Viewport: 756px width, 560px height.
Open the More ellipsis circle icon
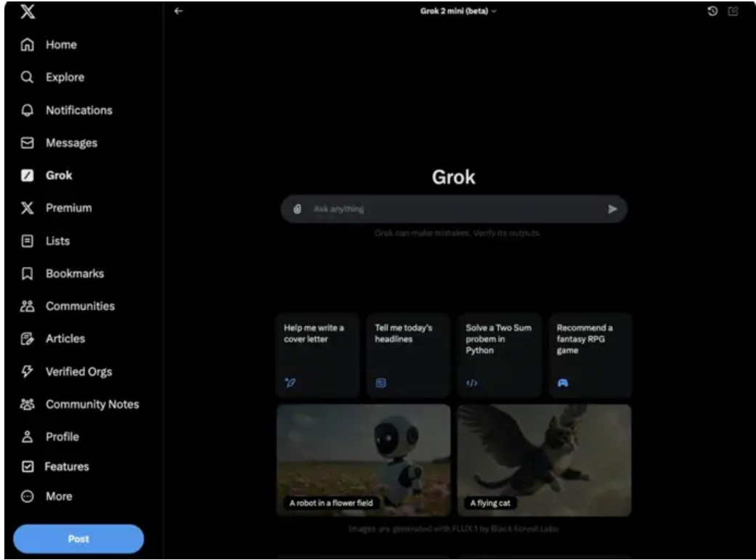pyautogui.click(x=28, y=496)
